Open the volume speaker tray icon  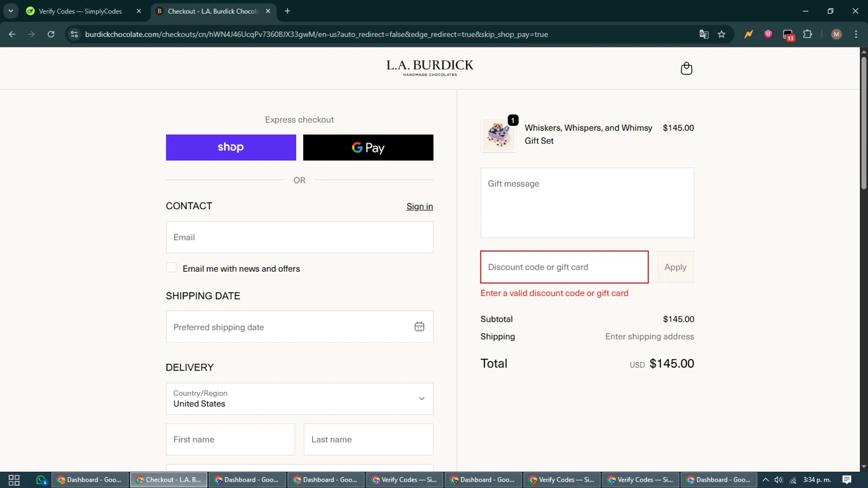coord(778,480)
